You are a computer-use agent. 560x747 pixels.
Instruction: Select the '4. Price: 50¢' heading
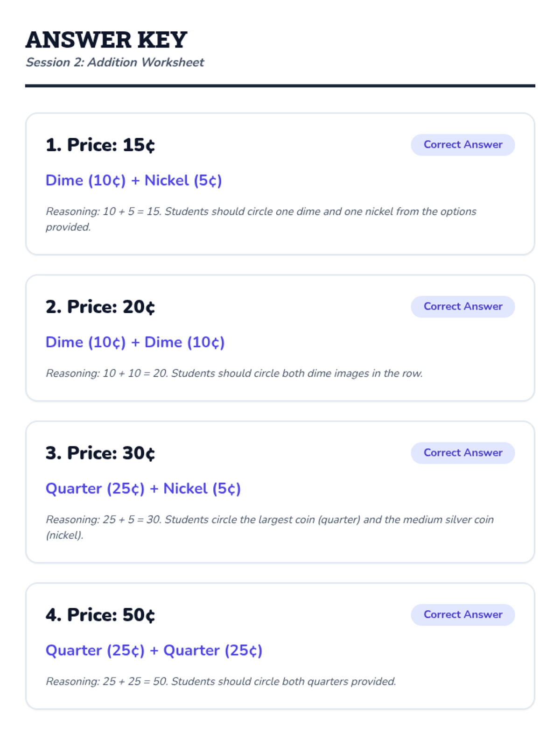[x=100, y=615]
